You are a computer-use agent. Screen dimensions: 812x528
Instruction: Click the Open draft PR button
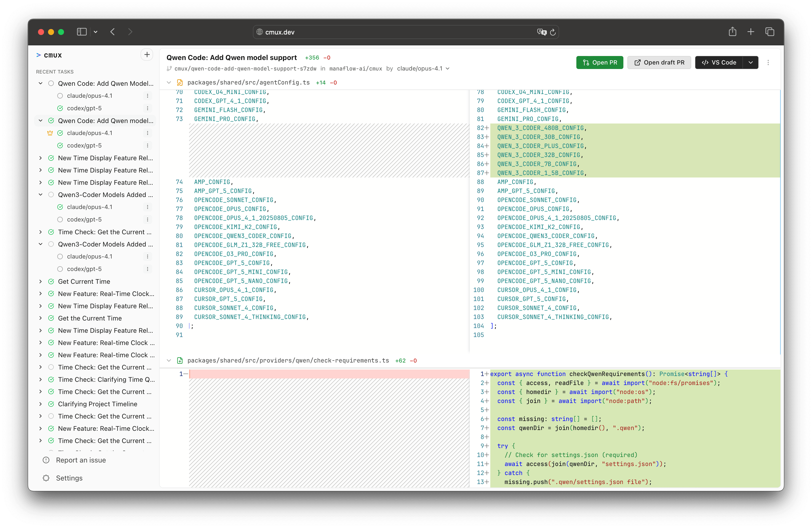pos(659,63)
